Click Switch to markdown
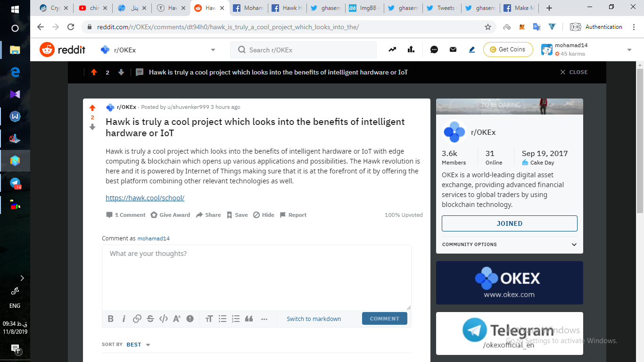Image resolution: width=644 pixels, height=362 pixels. (314, 319)
